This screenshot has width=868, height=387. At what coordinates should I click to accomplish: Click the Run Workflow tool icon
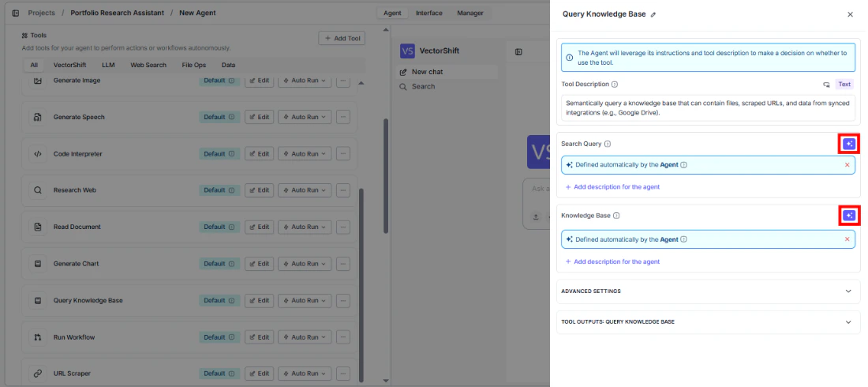point(38,337)
